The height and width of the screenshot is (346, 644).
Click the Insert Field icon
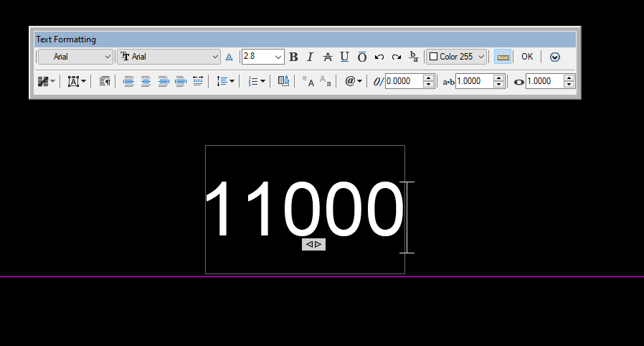tap(283, 81)
